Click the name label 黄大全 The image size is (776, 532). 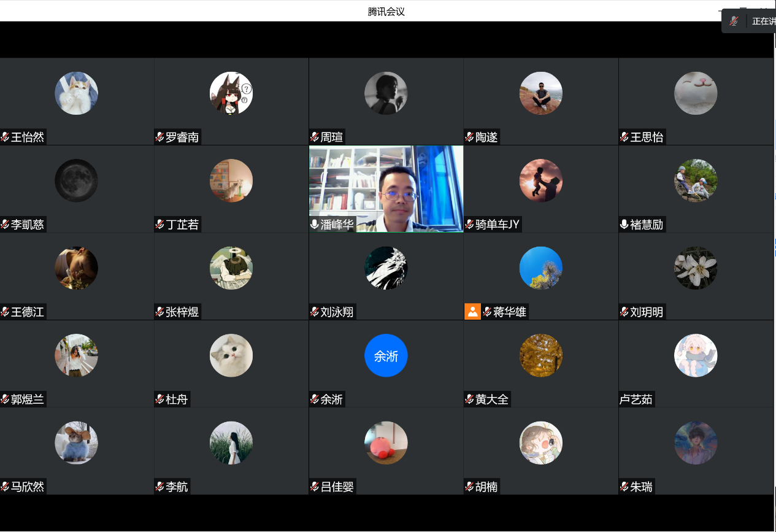coord(492,400)
